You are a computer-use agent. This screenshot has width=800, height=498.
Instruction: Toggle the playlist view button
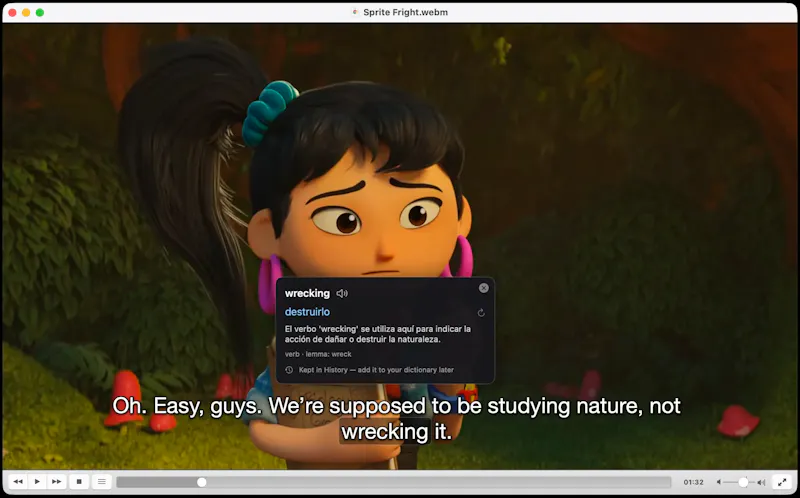(102, 482)
